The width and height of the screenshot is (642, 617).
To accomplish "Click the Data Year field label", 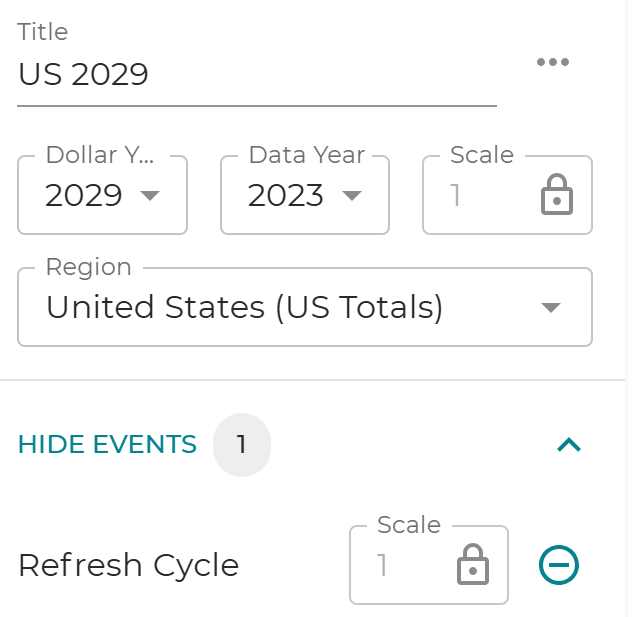I will pos(306,155).
